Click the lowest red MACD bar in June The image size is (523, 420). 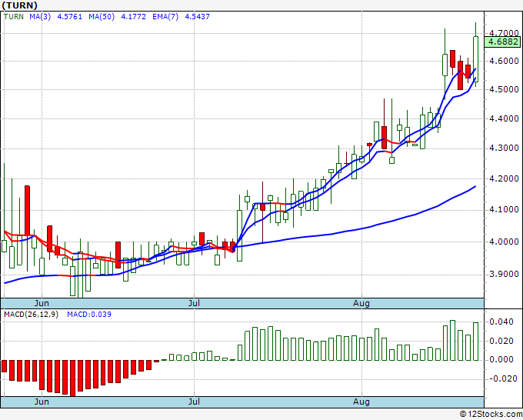(x=73, y=378)
